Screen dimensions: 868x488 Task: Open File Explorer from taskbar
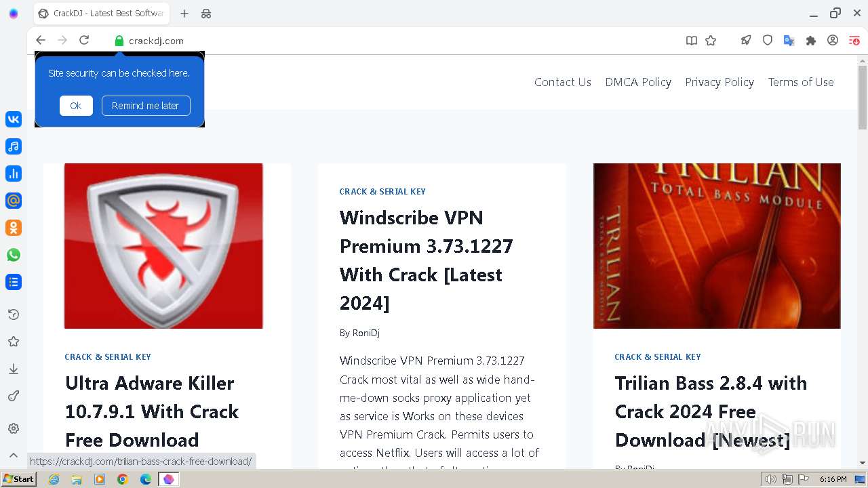[x=77, y=479]
